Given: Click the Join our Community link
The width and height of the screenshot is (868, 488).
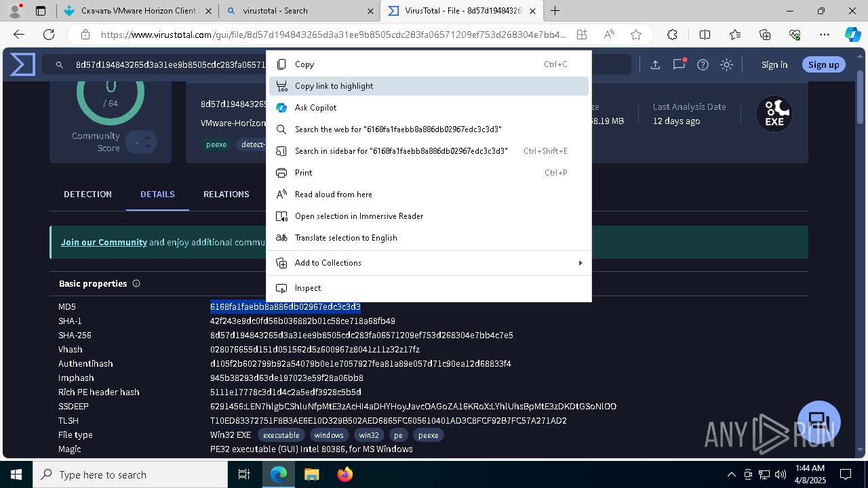Looking at the screenshot, I should tap(104, 242).
